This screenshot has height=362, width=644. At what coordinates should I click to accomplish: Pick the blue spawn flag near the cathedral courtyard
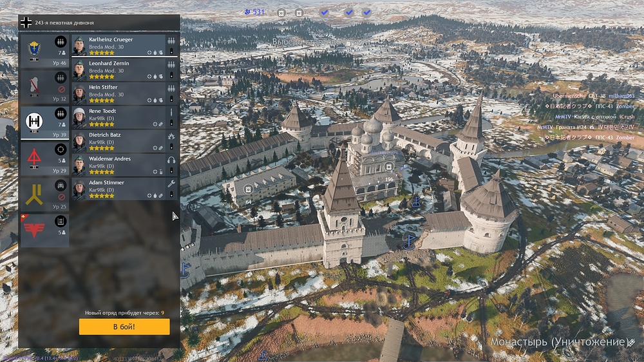click(416, 202)
